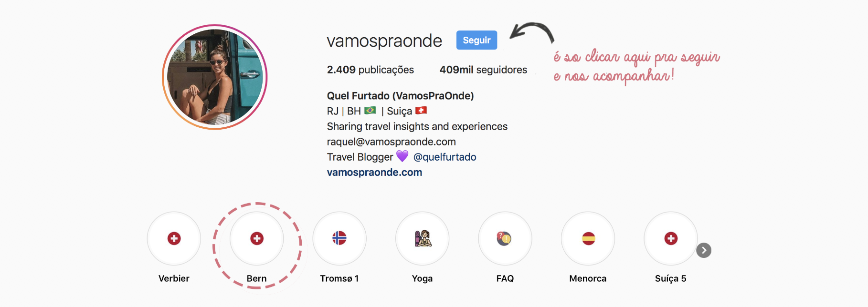Open the Verbier story highlight
The height and width of the screenshot is (307, 868).
[174, 238]
